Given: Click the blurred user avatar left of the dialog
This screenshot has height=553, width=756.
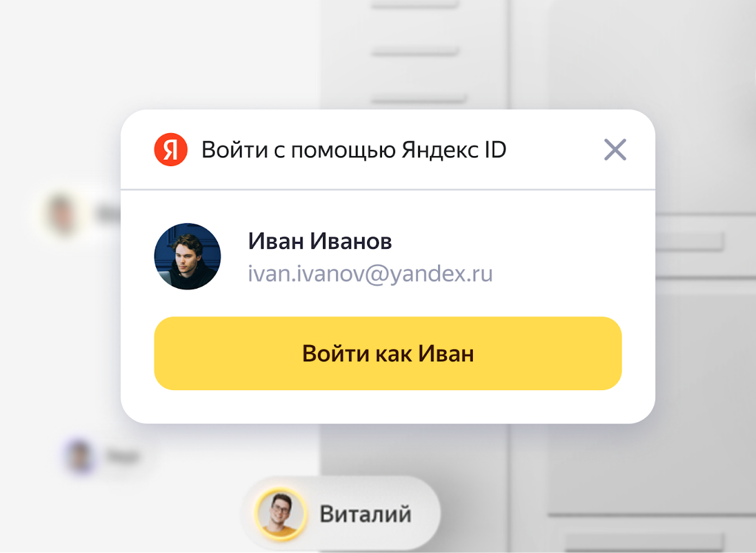Looking at the screenshot, I should point(62,213).
